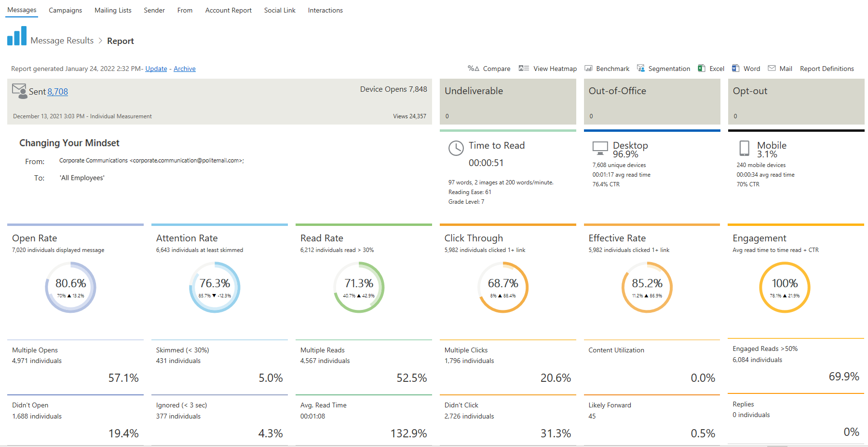Click the Update report link
The width and height of the screenshot is (868, 447).
156,69
